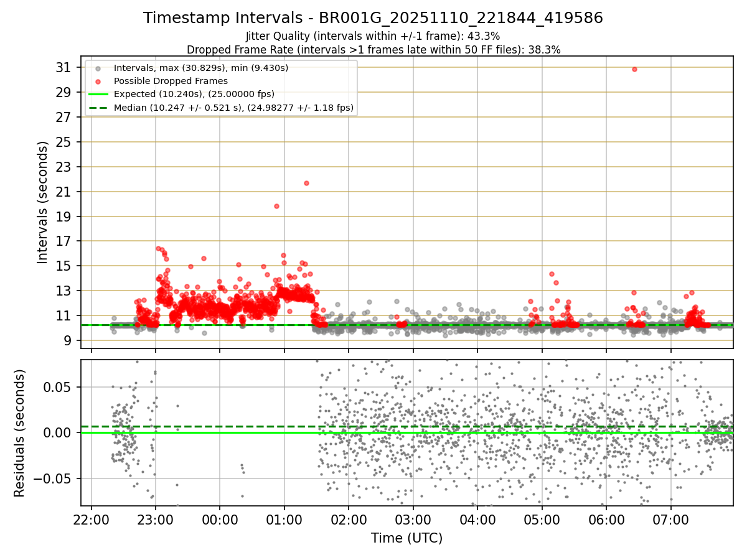747x560 pixels.
Task: Click the "17" y-axis tick label
Action: click(64, 241)
